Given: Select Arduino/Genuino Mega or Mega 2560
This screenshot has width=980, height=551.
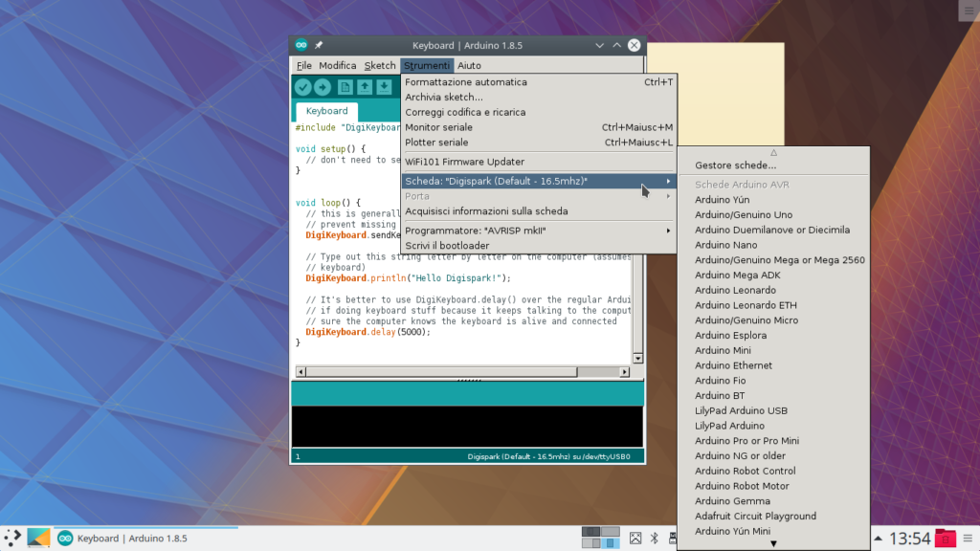Looking at the screenshot, I should (773, 260).
